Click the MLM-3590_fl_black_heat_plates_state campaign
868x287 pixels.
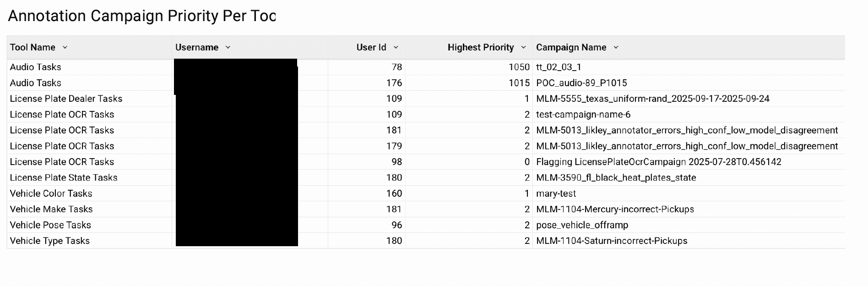(615, 177)
